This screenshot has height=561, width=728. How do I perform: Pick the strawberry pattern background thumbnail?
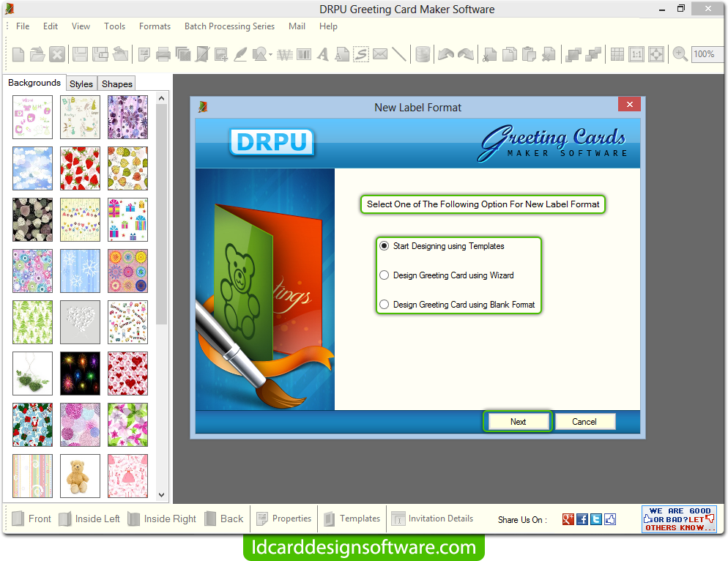(x=80, y=168)
